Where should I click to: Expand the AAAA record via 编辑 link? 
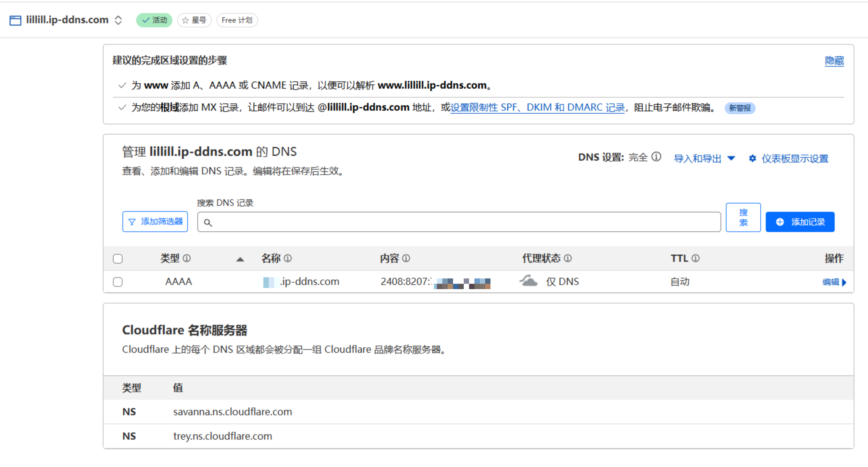click(x=834, y=282)
